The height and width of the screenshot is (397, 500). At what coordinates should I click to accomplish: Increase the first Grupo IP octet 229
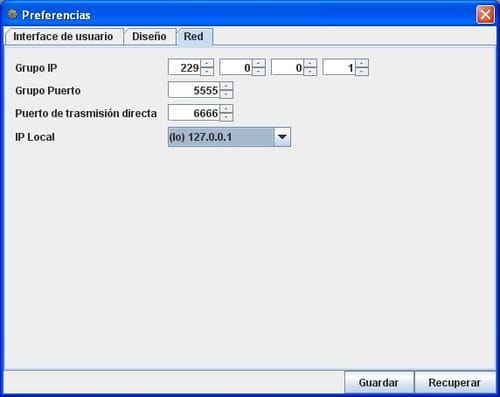pyautogui.click(x=207, y=63)
